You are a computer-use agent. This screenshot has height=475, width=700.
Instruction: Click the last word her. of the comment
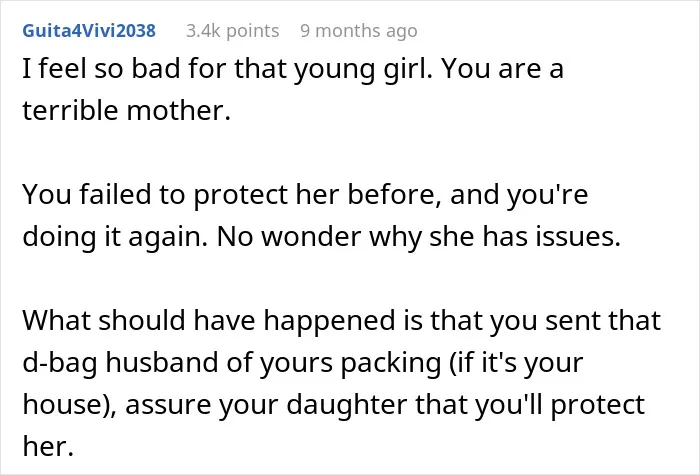[x=48, y=446]
